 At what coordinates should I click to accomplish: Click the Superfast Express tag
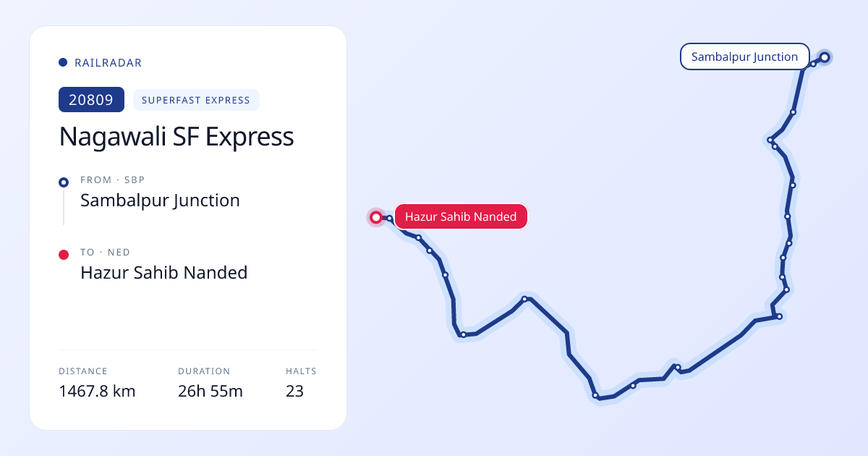tap(196, 100)
